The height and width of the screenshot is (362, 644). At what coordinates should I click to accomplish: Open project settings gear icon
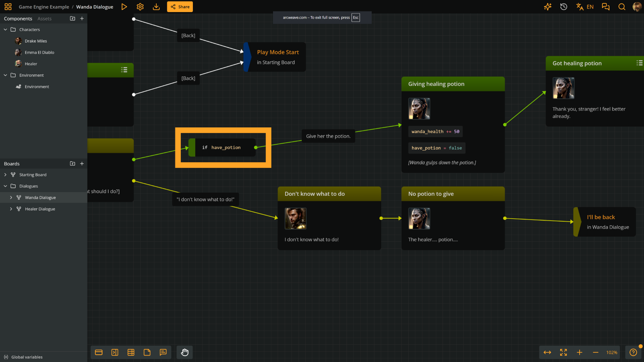pyautogui.click(x=140, y=7)
